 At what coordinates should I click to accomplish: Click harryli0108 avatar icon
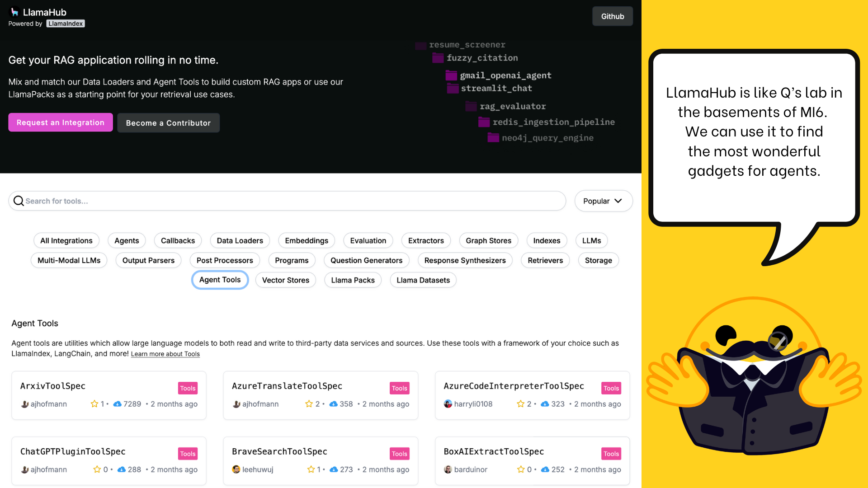[448, 404]
